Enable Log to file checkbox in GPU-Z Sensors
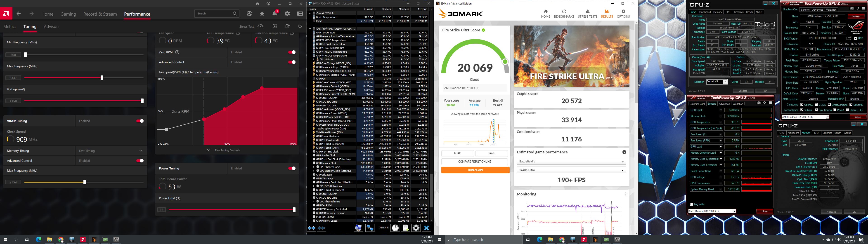The image size is (868, 244). click(692, 204)
